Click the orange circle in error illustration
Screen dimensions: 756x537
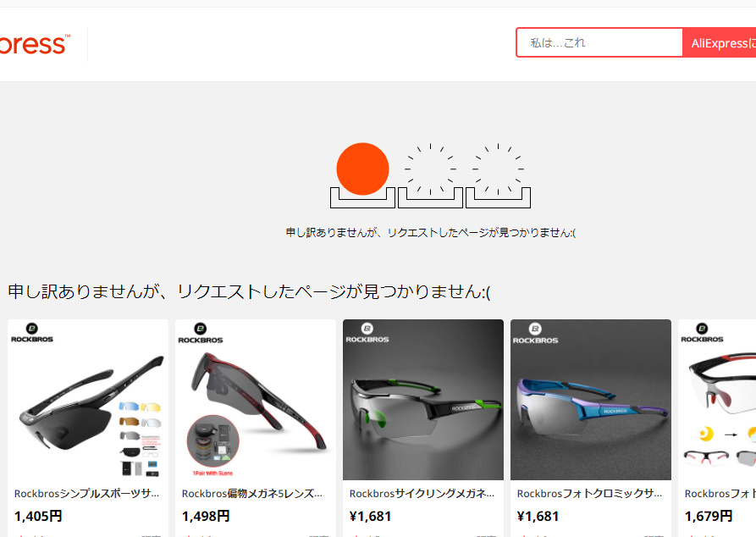(362, 169)
